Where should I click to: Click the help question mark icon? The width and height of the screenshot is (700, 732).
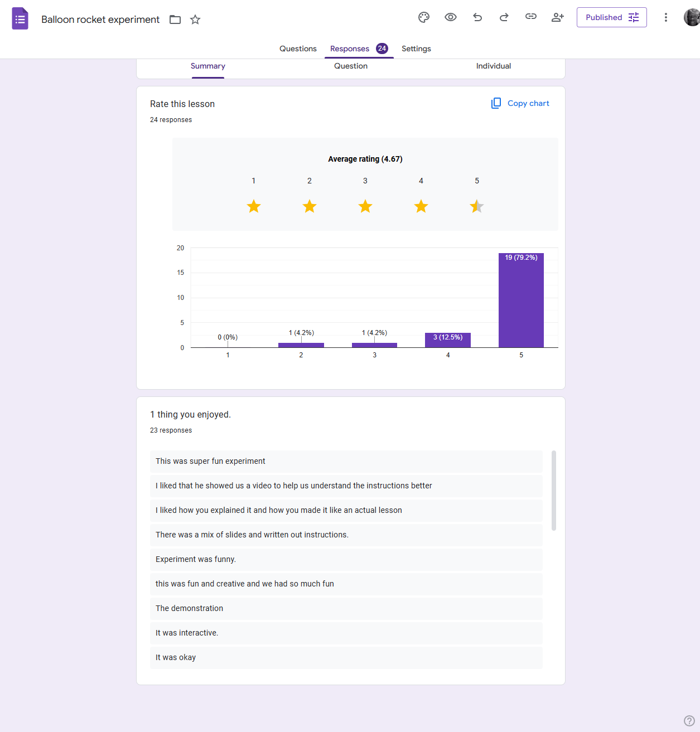pos(689,721)
